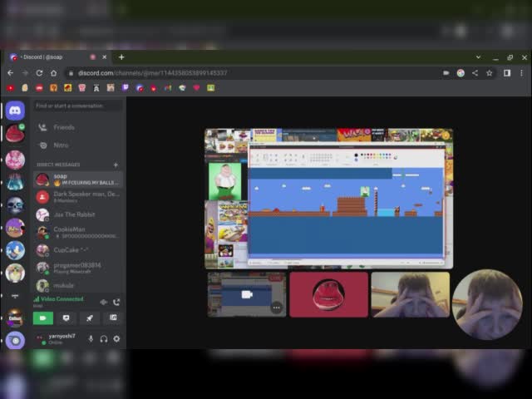The width and height of the screenshot is (532, 399).
Task: Click the Video Connected status text
Action: [x=62, y=299]
